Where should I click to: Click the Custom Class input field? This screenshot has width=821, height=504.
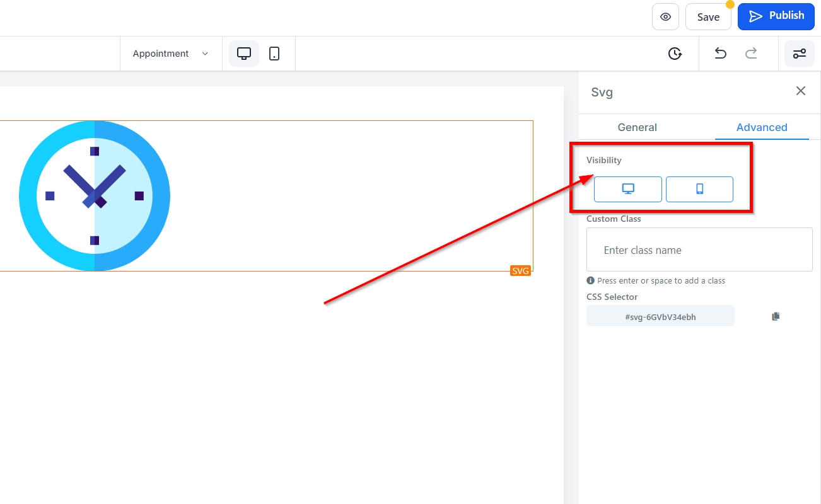(699, 250)
